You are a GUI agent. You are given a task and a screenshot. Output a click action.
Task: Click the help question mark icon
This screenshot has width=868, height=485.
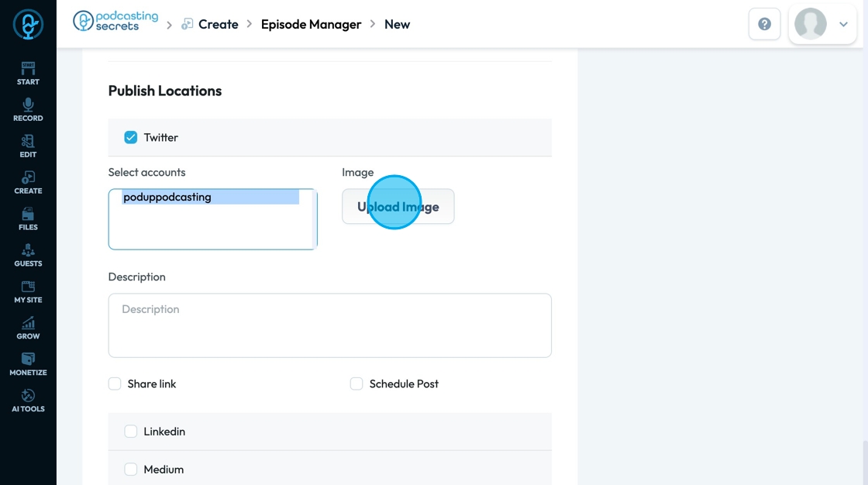click(764, 24)
